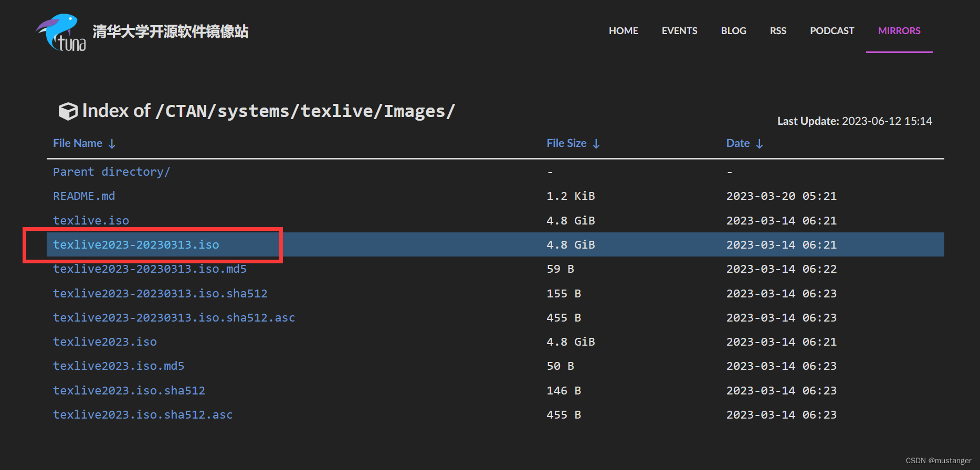The image size is (980, 470).
Task: Go to the EVENTS page
Action: coord(679,31)
